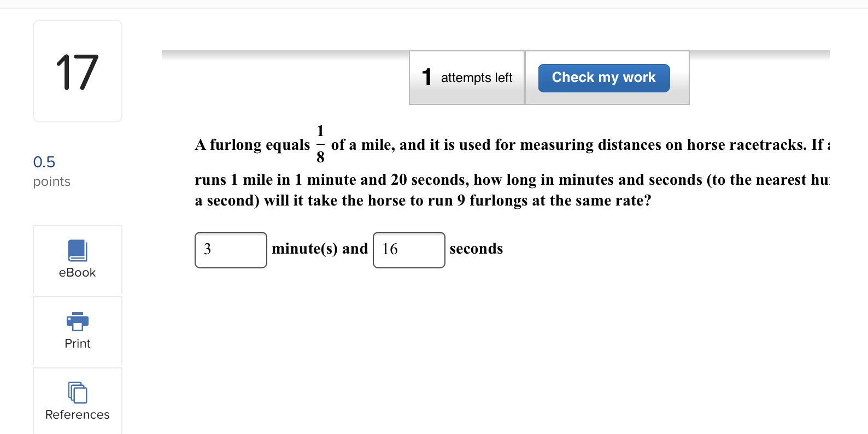Click the question number 17 panel
Screen dimensions: 868x434
[x=77, y=70]
